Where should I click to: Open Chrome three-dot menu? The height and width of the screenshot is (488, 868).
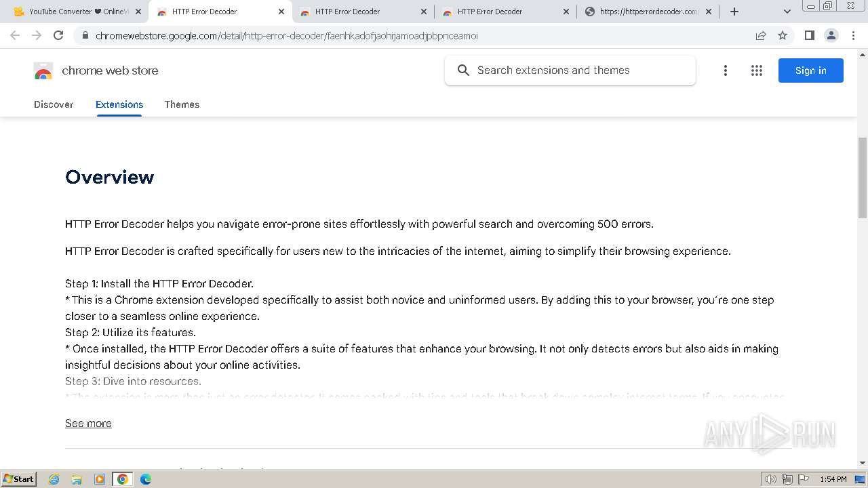853,35
